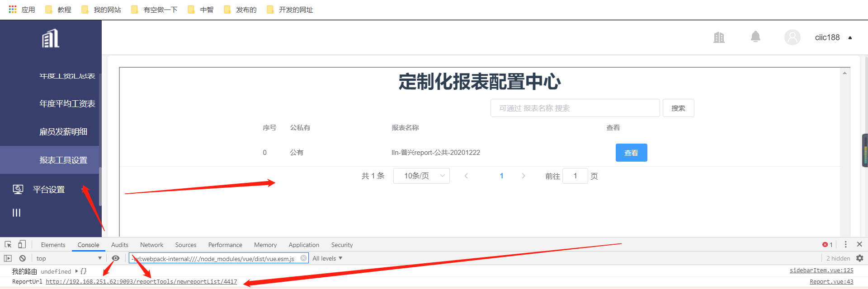Switch to the Audits tab

pos(120,245)
